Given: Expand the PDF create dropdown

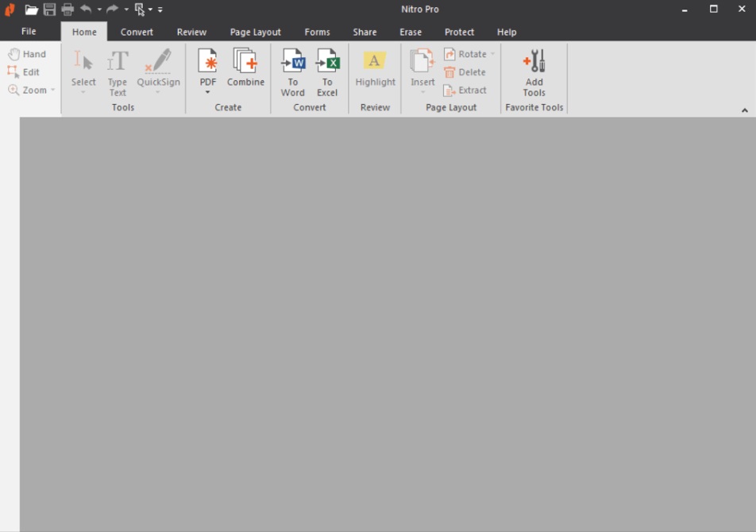Looking at the screenshot, I should (x=207, y=92).
